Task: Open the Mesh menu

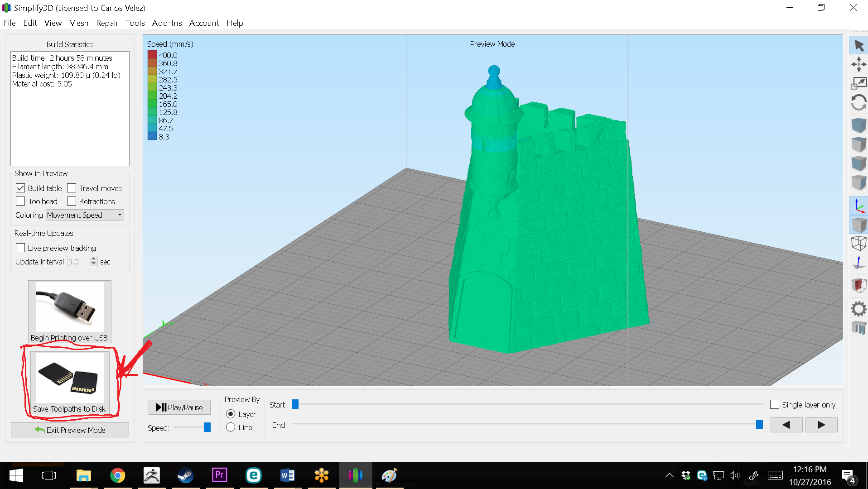Action: (78, 23)
